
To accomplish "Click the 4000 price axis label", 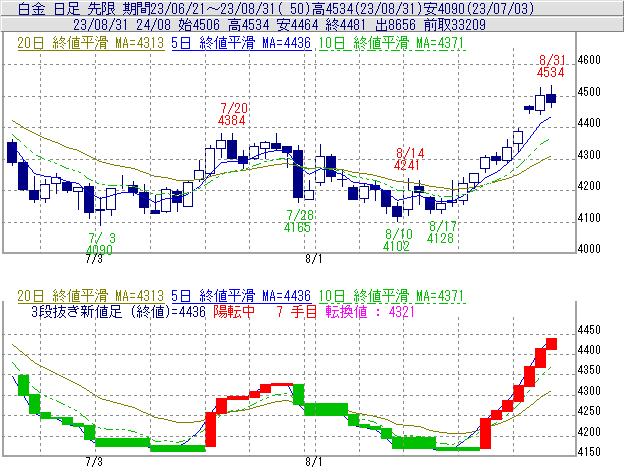I will [589, 249].
